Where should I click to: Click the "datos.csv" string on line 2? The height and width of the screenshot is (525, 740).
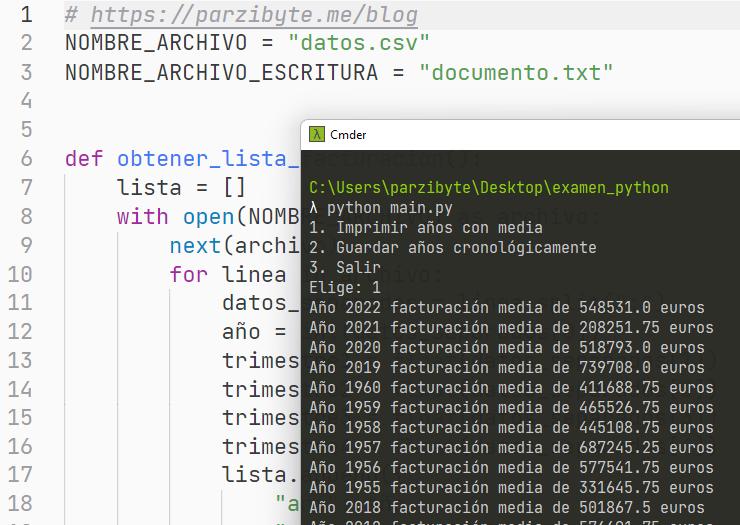(x=358, y=43)
